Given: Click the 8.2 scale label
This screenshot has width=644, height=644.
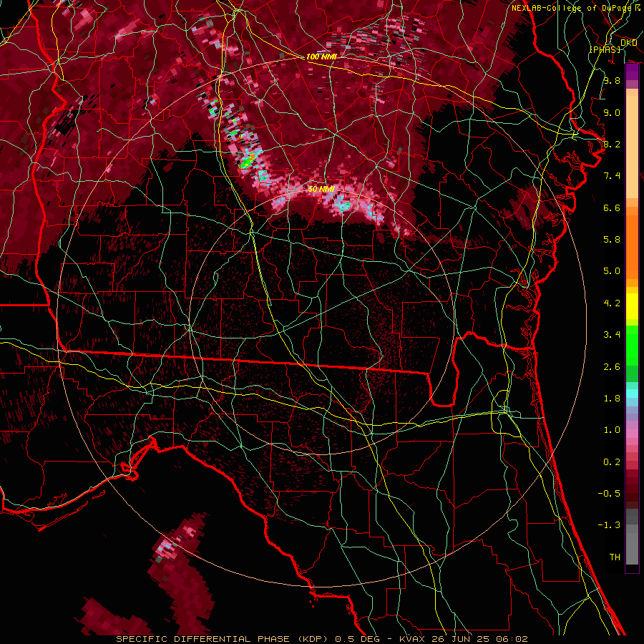Looking at the screenshot, I should (612, 144).
